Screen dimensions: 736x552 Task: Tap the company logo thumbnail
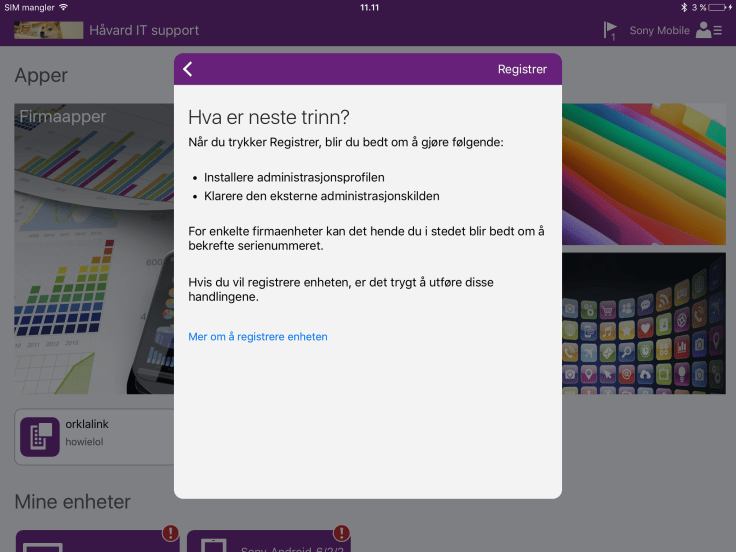48,30
